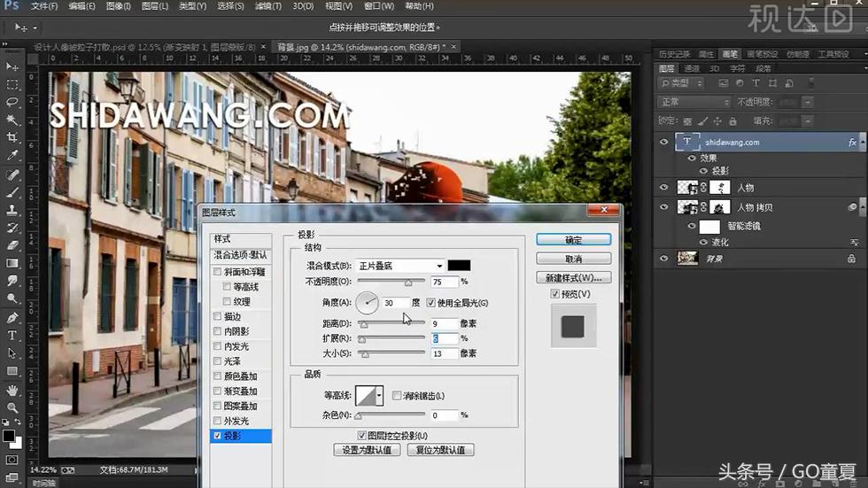The height and width of the screenshot is (488, 868).
Task: Toggle Quick Mask mode icon
Action: [x=12, y=461]
